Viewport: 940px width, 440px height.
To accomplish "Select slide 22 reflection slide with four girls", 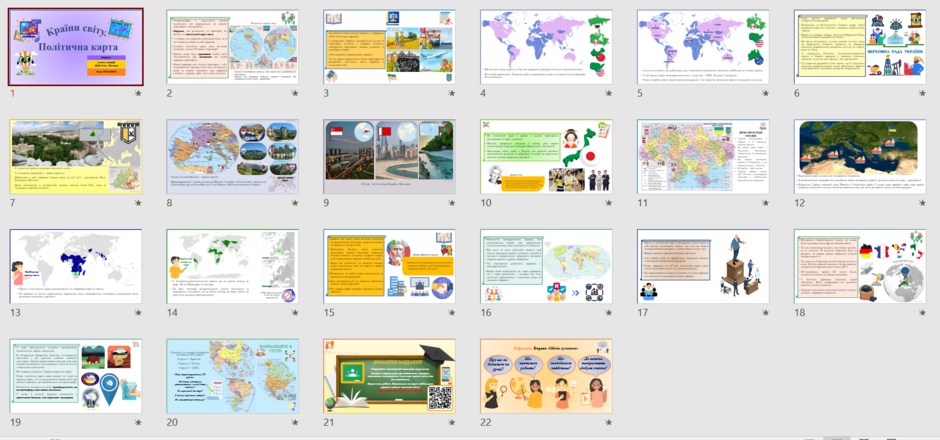I will 546,376.
